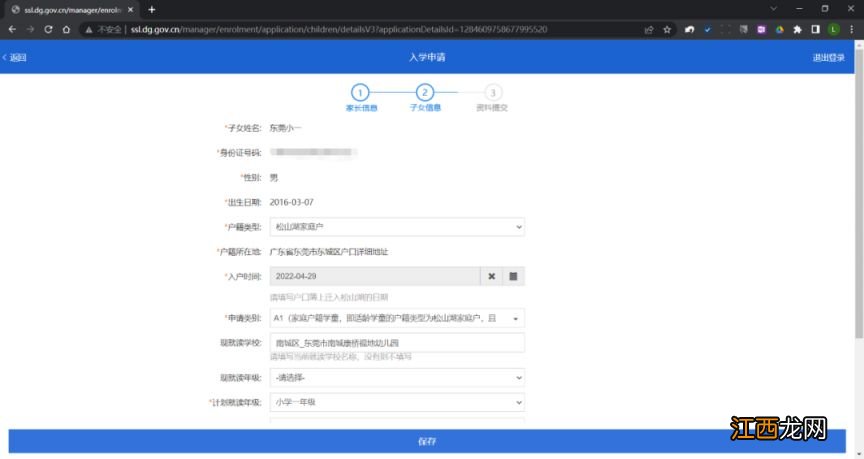This screenshot has height=459, width=864.
Task: Close the ssl.dg.gov.cn tab
Action: click(131, 9)
